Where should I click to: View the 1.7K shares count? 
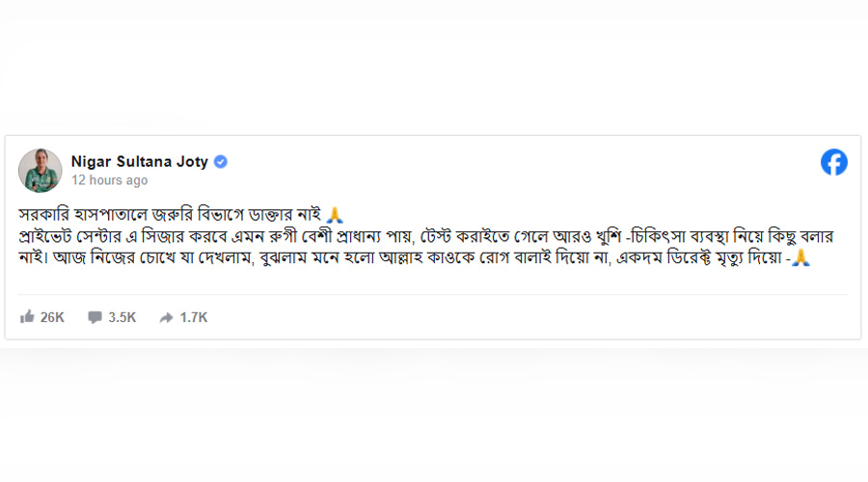pos(193,316)
